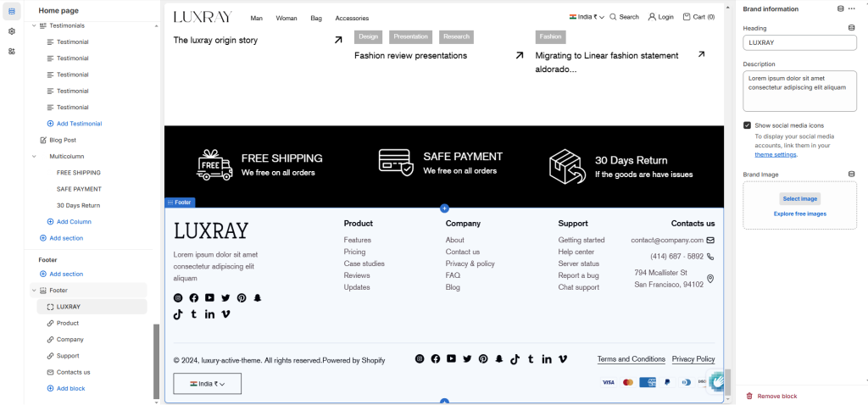Collapse the Testimonials section chevron
Viewport: 868px width, 405px height.
click(x=34, y=25)
